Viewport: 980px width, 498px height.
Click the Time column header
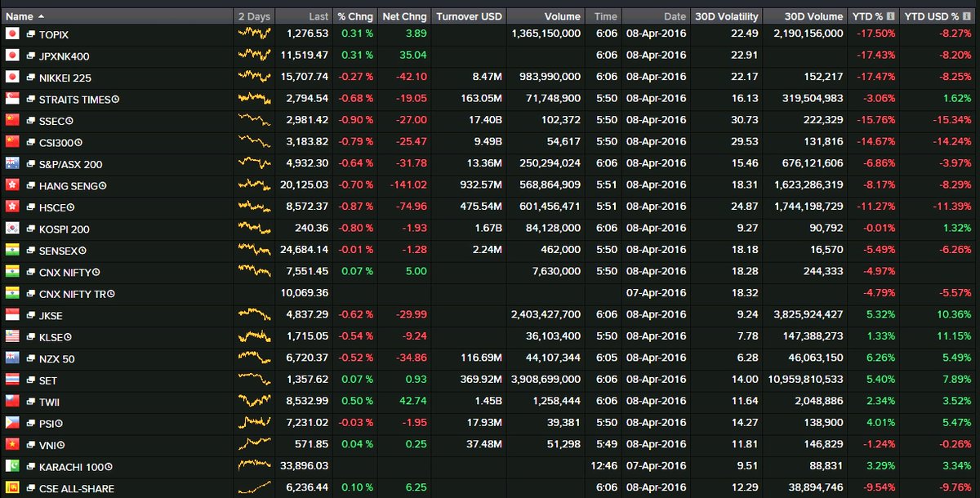604,16
